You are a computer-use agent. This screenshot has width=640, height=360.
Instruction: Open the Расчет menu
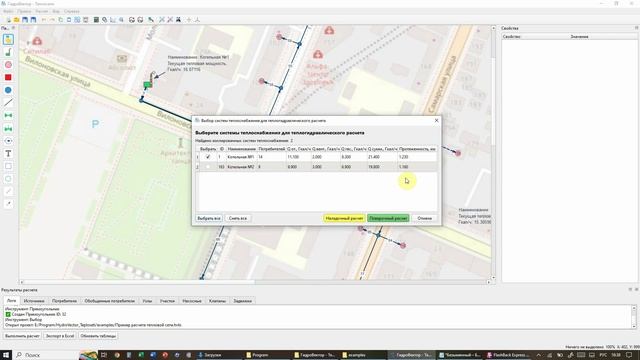[x=42, y=11]
